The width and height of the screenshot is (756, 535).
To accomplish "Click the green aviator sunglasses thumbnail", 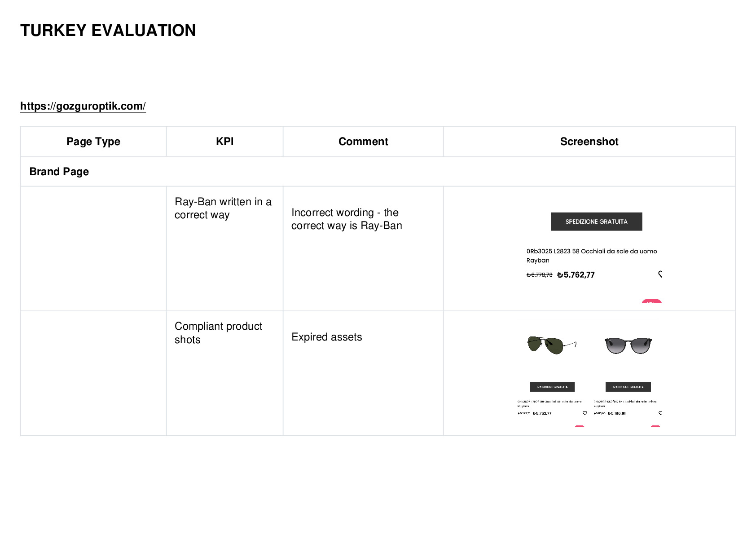I will click(552, 345).
